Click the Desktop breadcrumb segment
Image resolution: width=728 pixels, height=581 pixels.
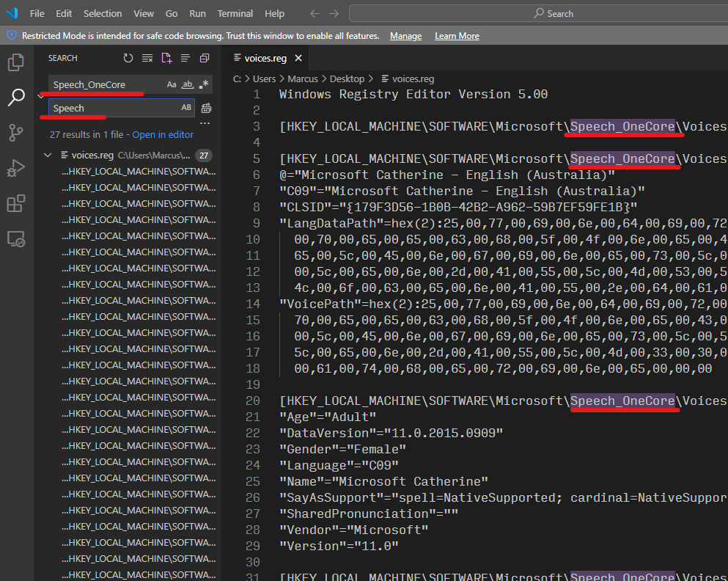347,79
